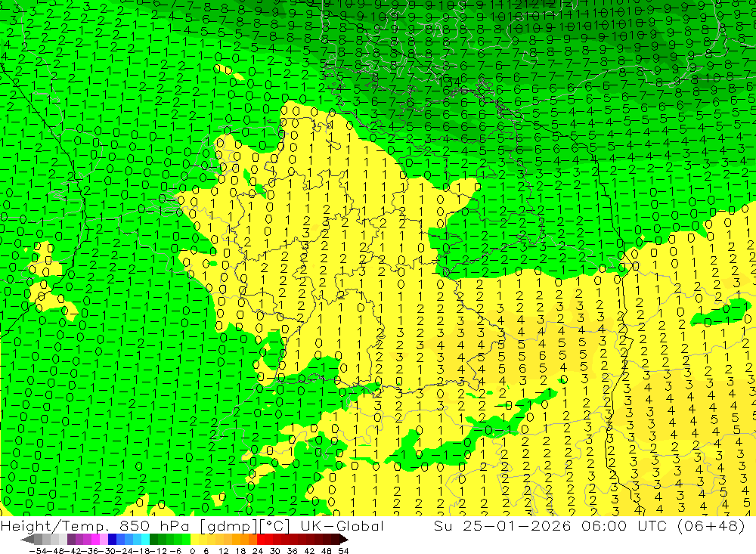Click the '36' legend value
Viewport: 756px width, 554px height.
point(292,551)
